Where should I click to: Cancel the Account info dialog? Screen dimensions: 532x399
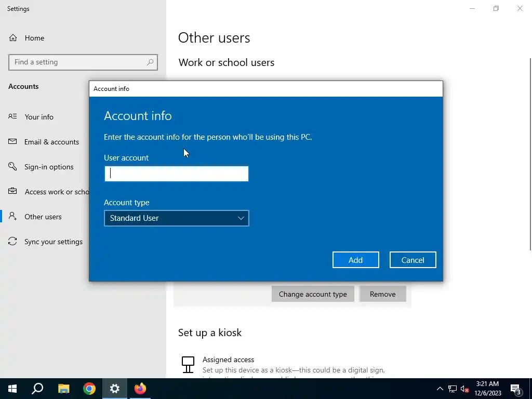[413, 260]
